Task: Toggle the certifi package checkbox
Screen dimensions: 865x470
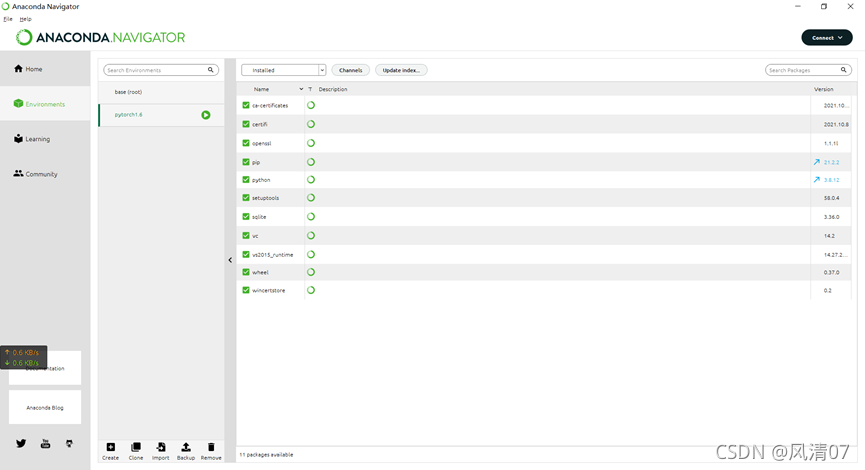Action: (x=246, y=124)
